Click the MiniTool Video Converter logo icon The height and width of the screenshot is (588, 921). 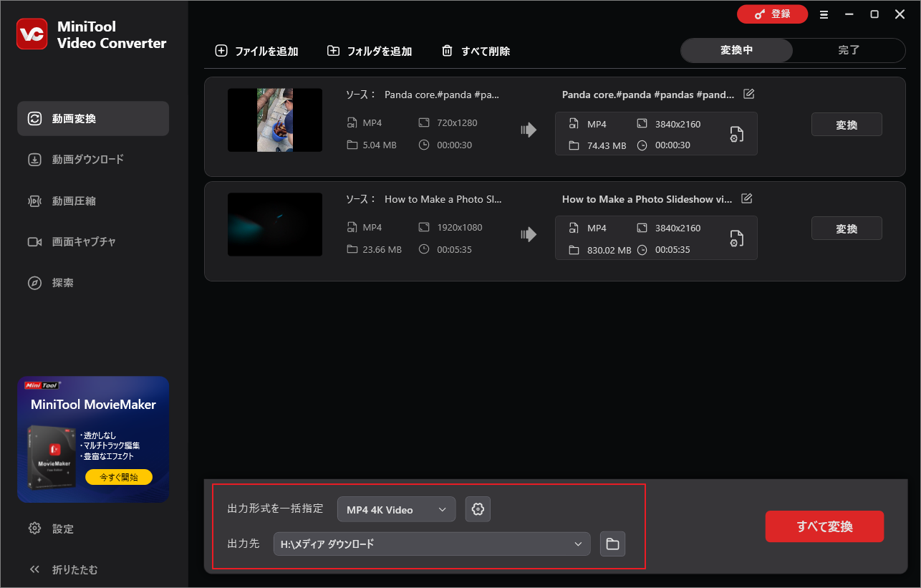pyautogui.click(x=32, y=34)
